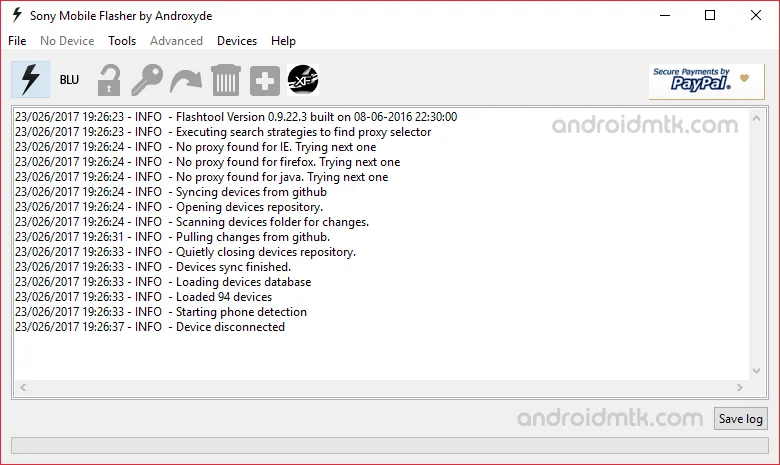Image resolution: width=780 pixels, height=465 pixels.
Task: Click the lightning bolt Flash device icon
Action: [30, 80]
